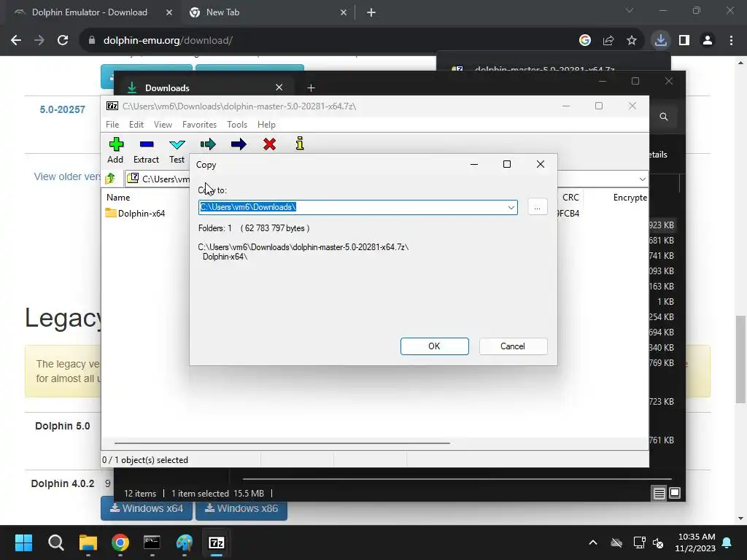Click the up-folder icon in 7-Zip address bar
Image resolution: width=747 pixels, height=560 pixels.
pos(110,179)
